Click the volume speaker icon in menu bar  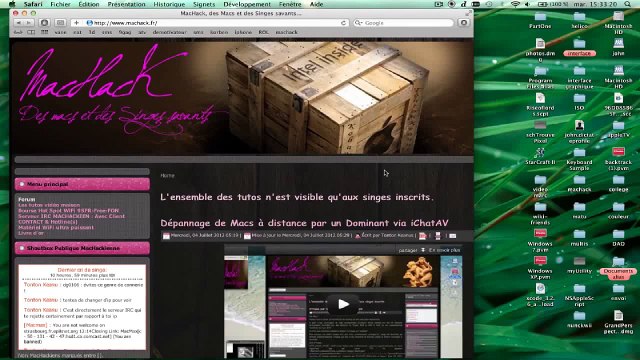point(527,4)
